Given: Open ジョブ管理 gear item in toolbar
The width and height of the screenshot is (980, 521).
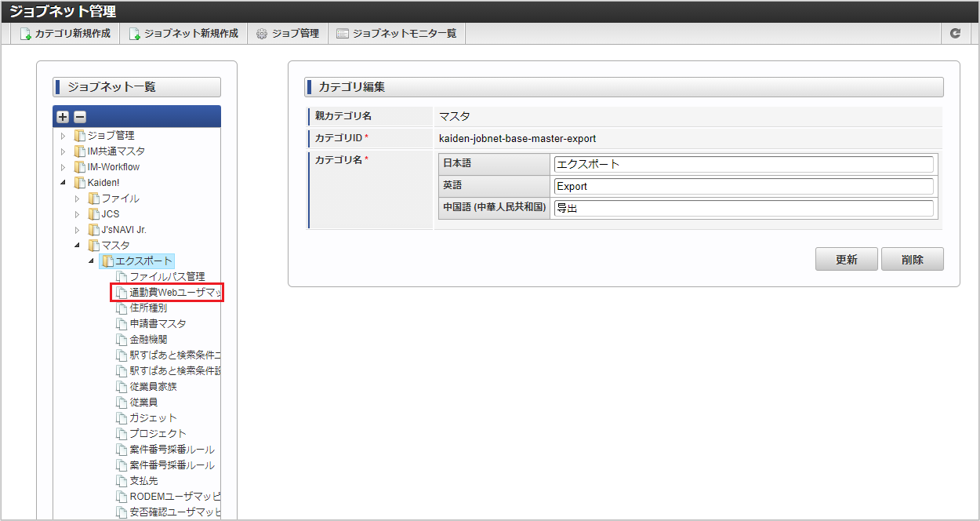Looking at the screenshot, I should 288,34.
